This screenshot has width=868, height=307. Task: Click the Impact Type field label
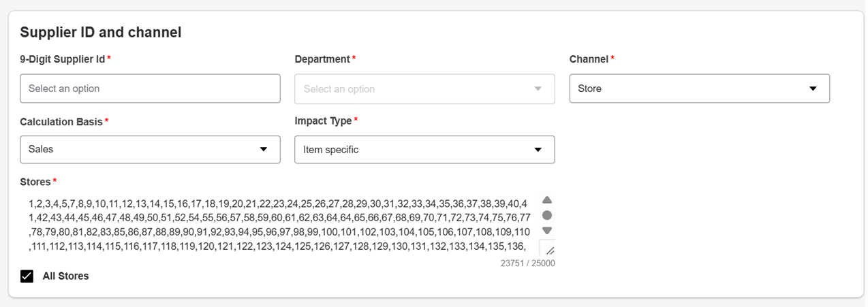point(323,120)
